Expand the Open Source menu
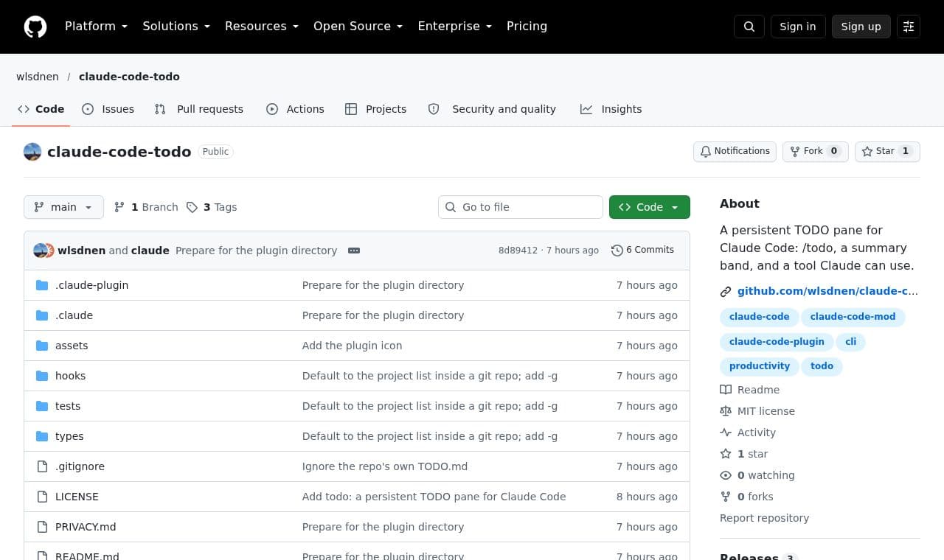944x560 pixels. pos(358,27)
